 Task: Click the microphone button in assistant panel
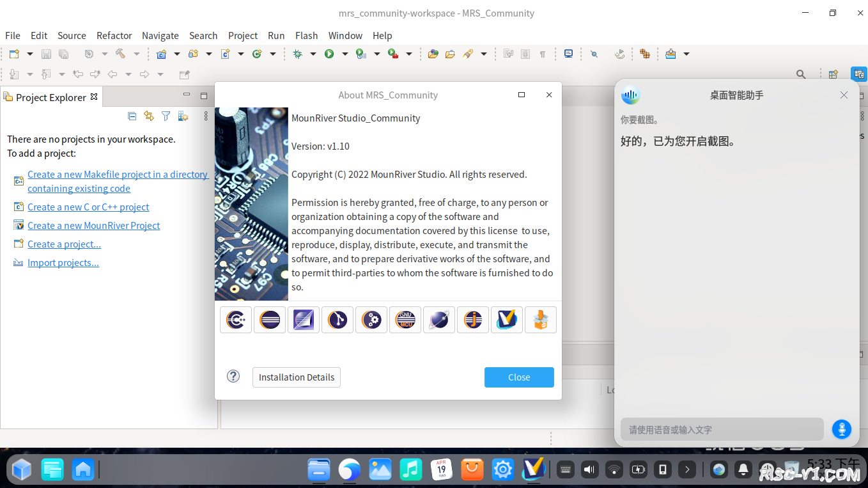[x=842, y=429]
